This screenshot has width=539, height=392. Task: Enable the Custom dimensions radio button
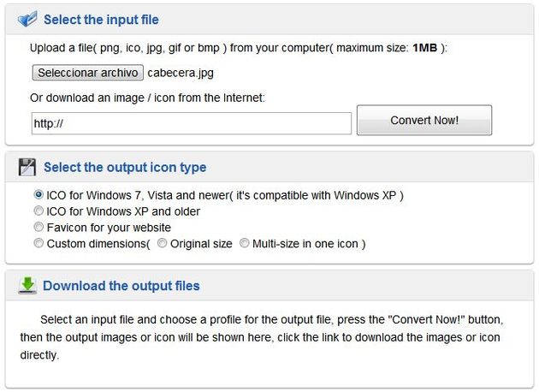tap(38, 244)
